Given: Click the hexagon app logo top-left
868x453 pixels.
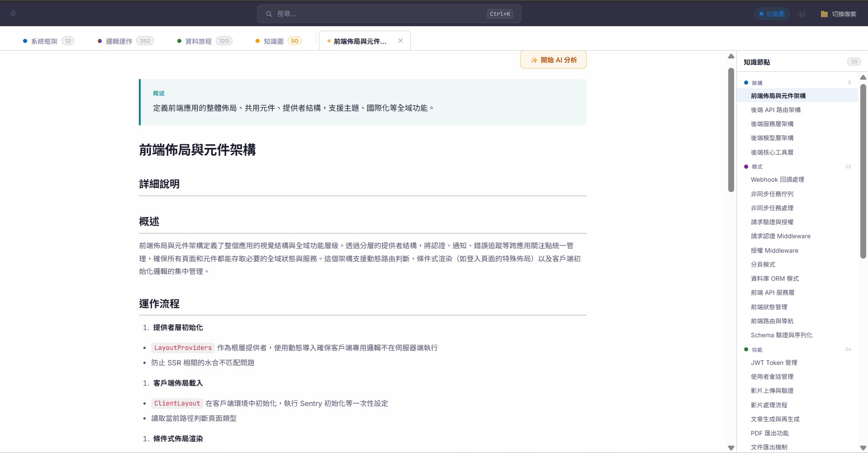Looking at the screenshot, I should [13, 14].
